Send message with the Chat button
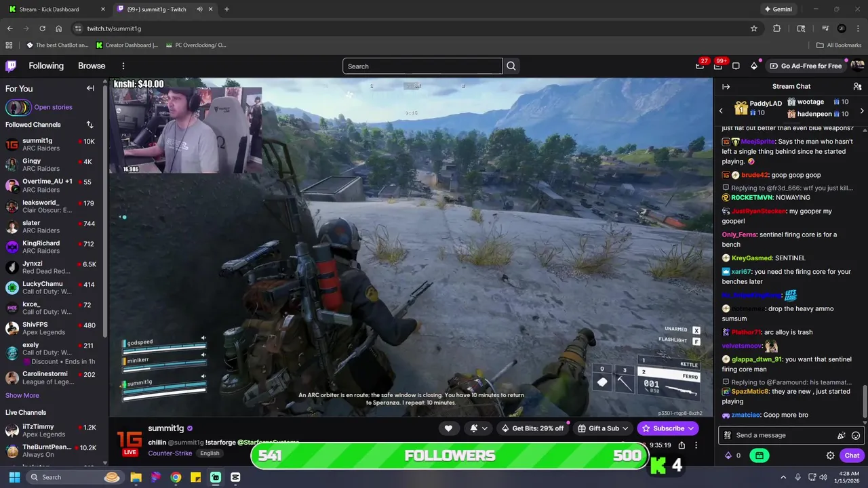Image resolution: width=868 pixels, height=488 pixels. [852, 455]
